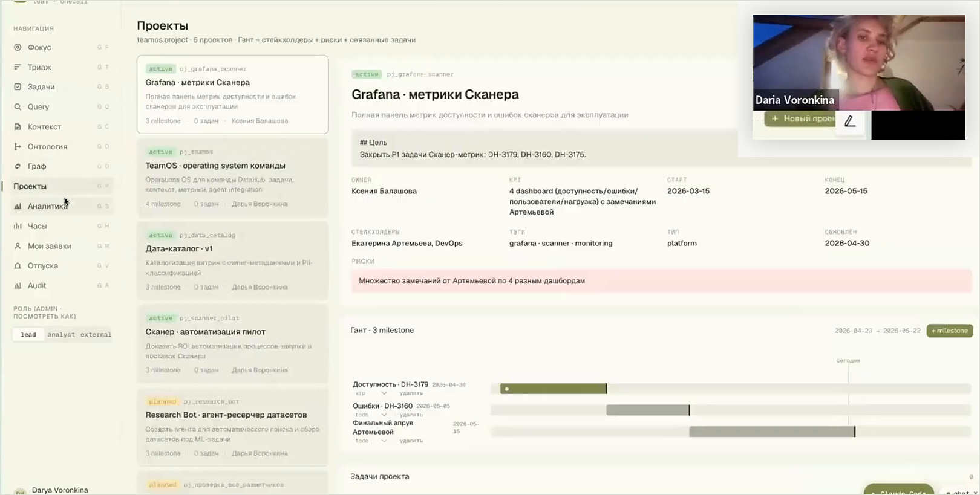Click the Гант · 3 milestone heading
Image resolution: width=980 pixels, height=495 pixels.
pos(382,330)
